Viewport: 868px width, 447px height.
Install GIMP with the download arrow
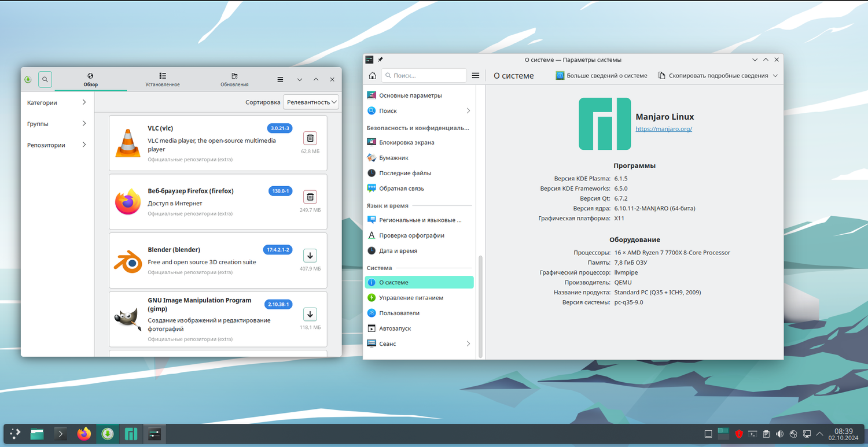click(x=310, y=315)
